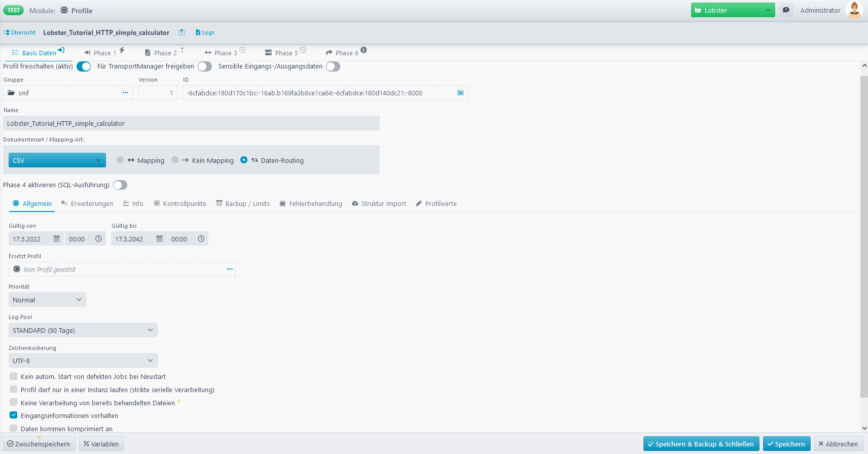
Task: Open calendar picker for Gültig von date
Action: tap(57, 239)
